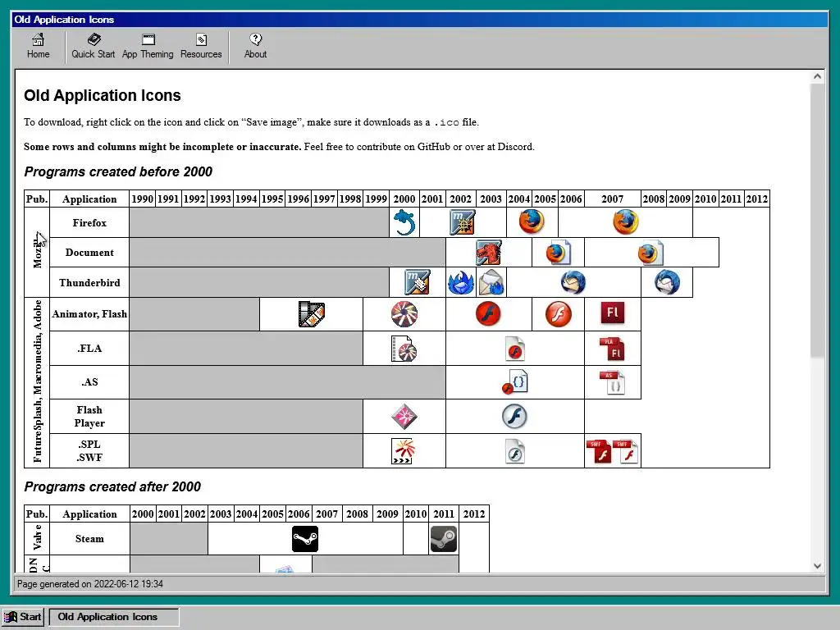This screenshot has height=630, width=840.
Task: Open Quick Start from the toolbar
Action: point(94,46)
